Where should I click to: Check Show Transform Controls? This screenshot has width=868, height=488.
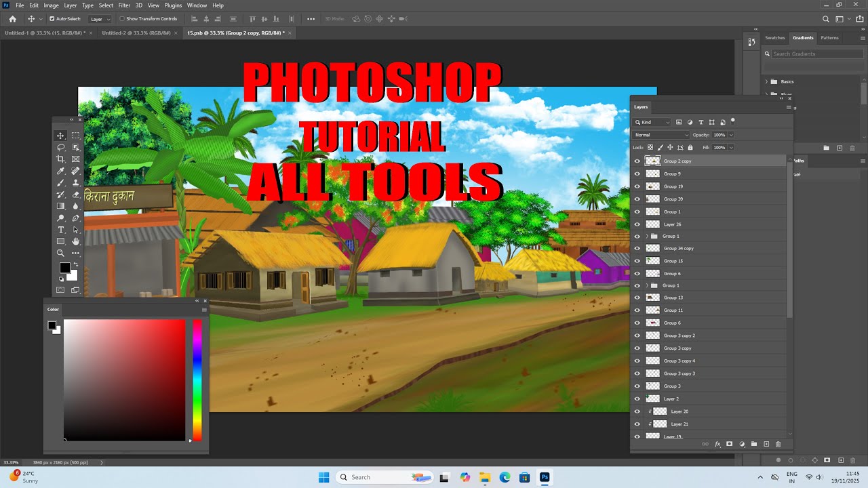pos(122,19)
